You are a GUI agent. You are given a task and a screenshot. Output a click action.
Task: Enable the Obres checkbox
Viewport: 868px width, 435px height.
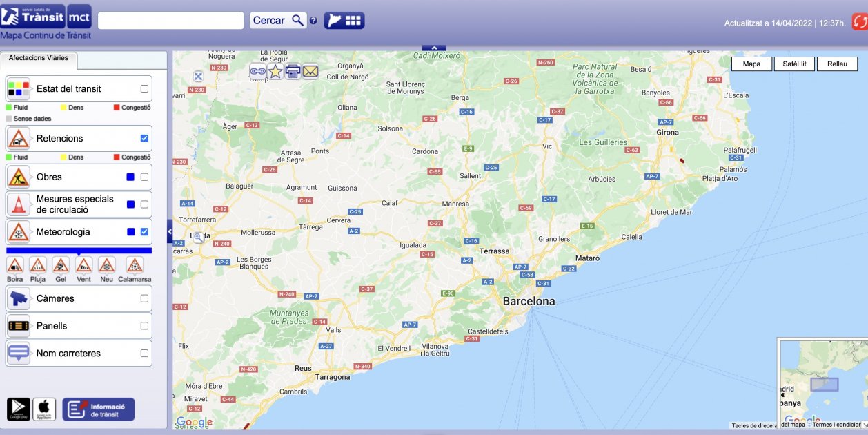point(144,177)
